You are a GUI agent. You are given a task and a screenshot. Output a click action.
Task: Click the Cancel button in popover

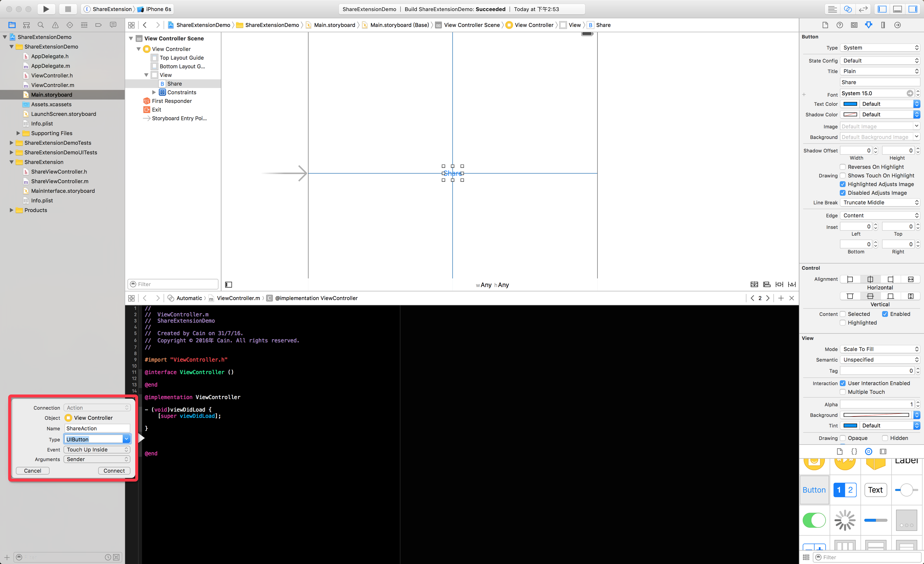click(33, 471)
